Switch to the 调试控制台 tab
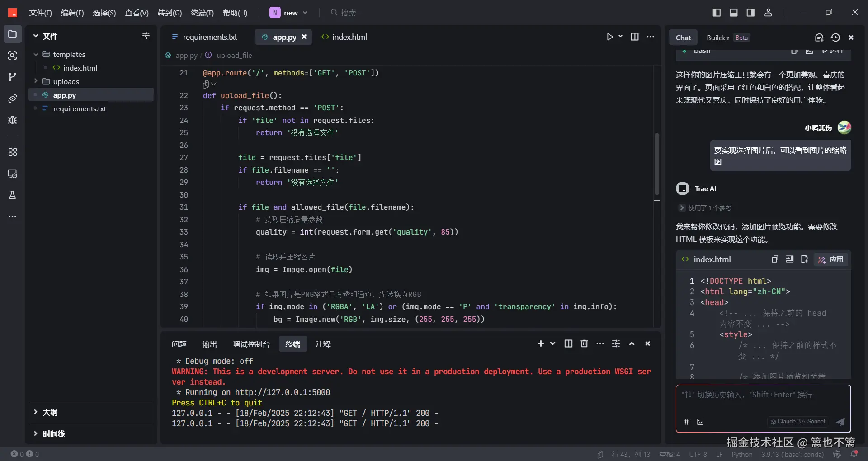 click(x=251, y=344)
